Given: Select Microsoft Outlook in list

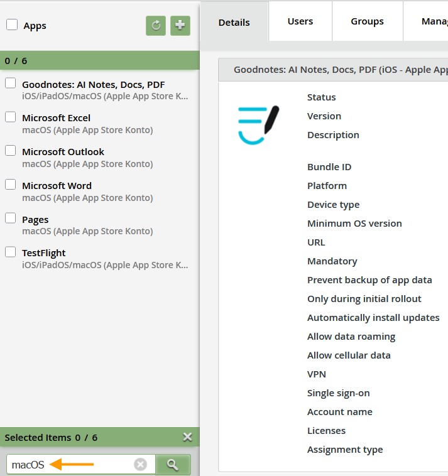Looking at the screenshot, I should 63,152.
